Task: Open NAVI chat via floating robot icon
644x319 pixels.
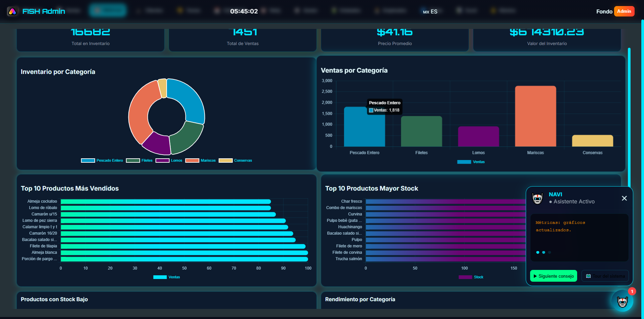Action: click(622, 301)
